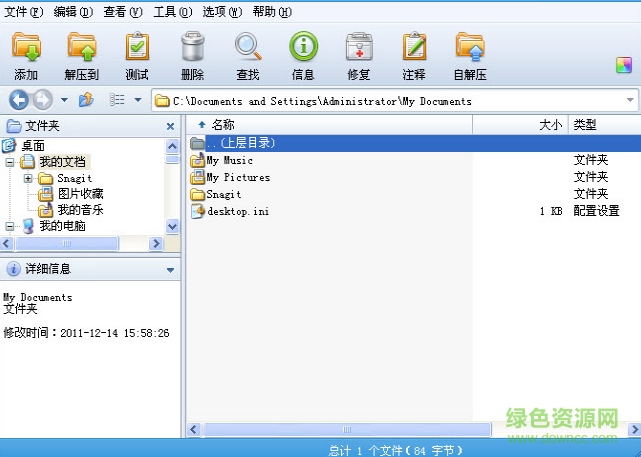This screenshot has height=457, width=641.
Task: Go up one folder level icon
Action: [86, 100]
